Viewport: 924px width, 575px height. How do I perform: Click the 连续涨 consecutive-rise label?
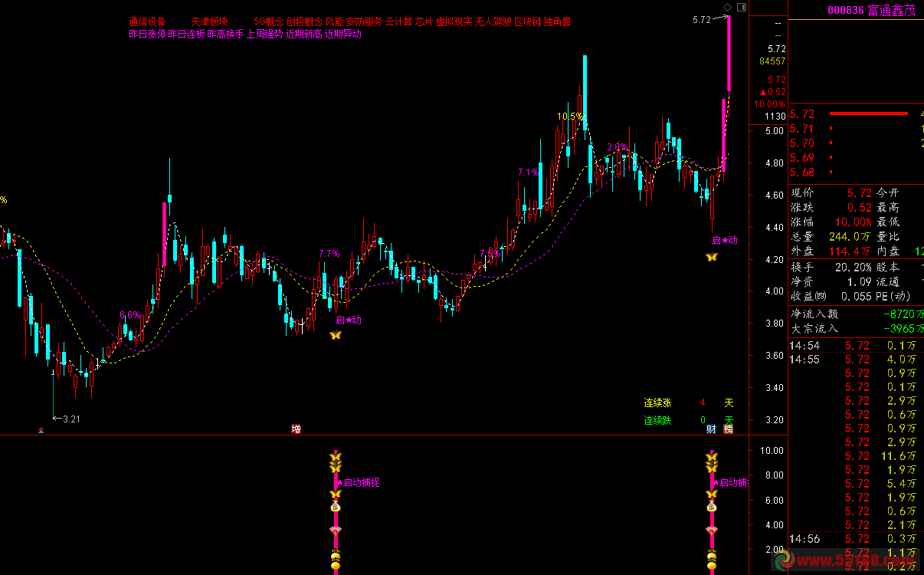[657, 402]
